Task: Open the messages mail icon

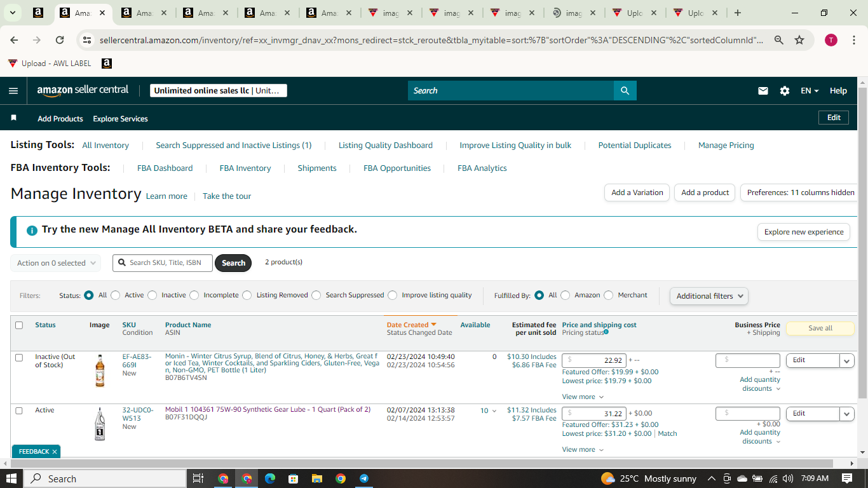Action: (x=763, y=91)
